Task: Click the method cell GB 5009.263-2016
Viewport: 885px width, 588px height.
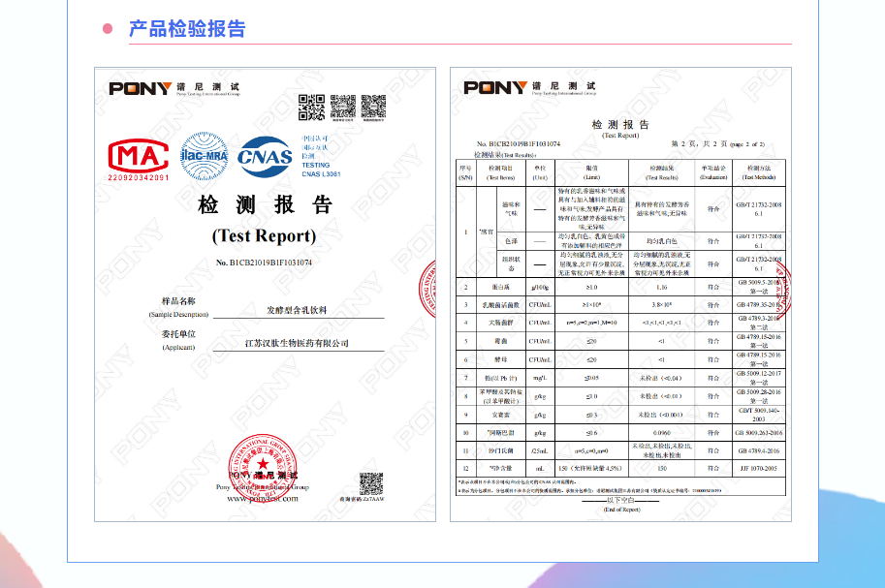Action: (759, 433)
